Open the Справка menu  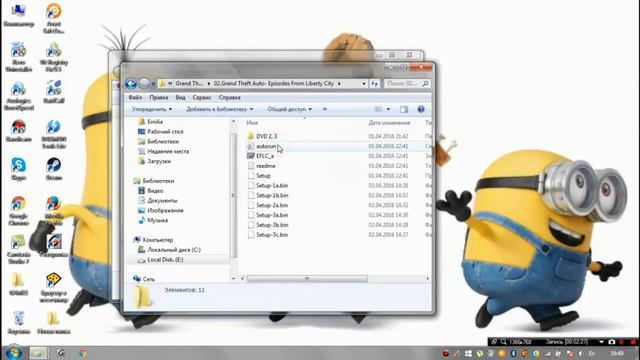pyautogui.click(x=229, y=98)
